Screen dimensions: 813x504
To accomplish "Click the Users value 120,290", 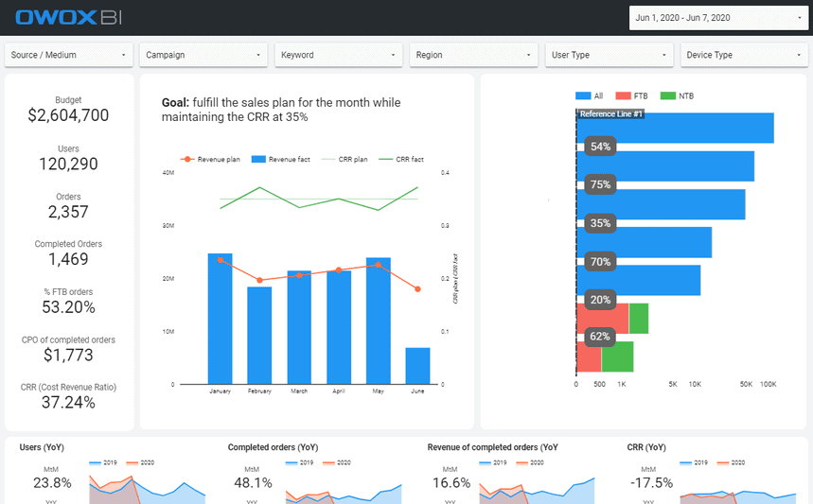I will click(x=68, y=164).
